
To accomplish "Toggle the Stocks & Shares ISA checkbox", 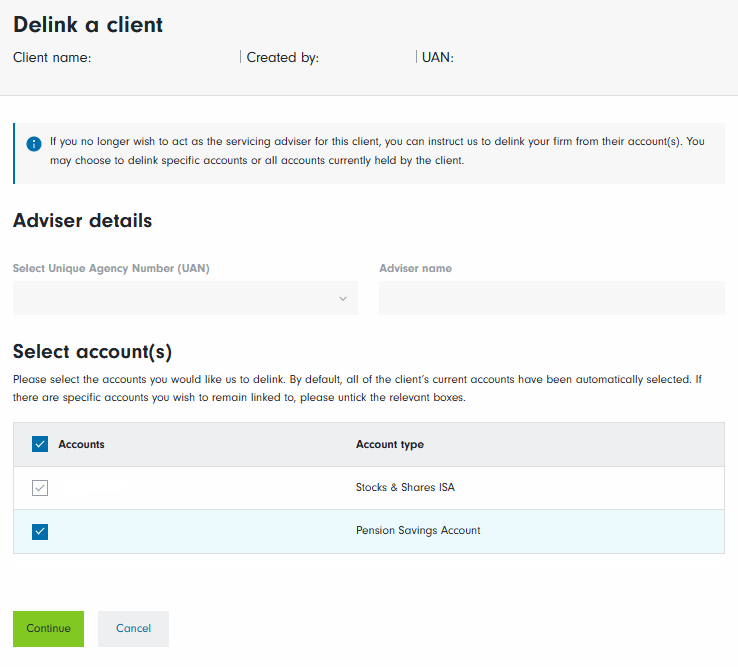I will [40, 488].
